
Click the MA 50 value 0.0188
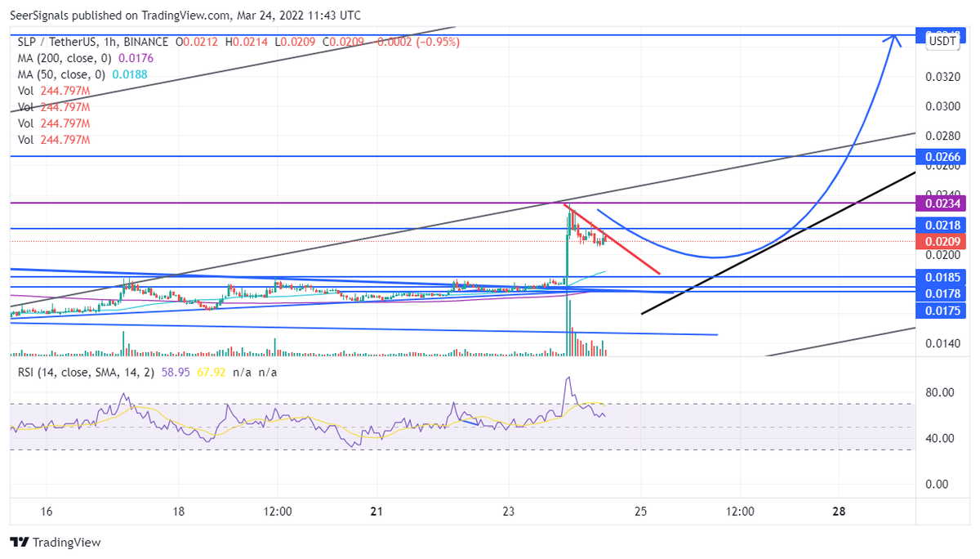129,74
